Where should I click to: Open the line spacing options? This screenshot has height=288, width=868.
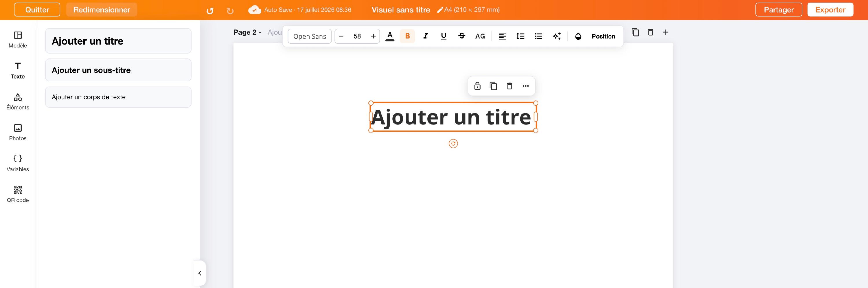520,36
